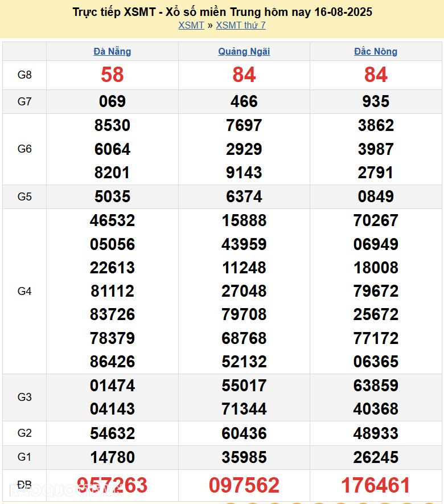The image size is (444, 504).
Task: Click the ĐB row label
Action: point(24,485)
